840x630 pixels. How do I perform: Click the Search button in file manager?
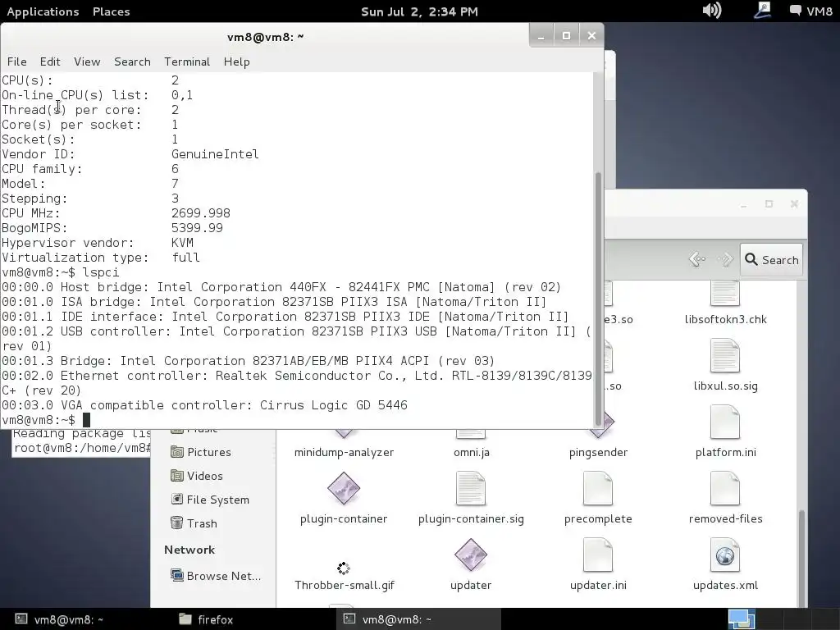click(771, 260)
